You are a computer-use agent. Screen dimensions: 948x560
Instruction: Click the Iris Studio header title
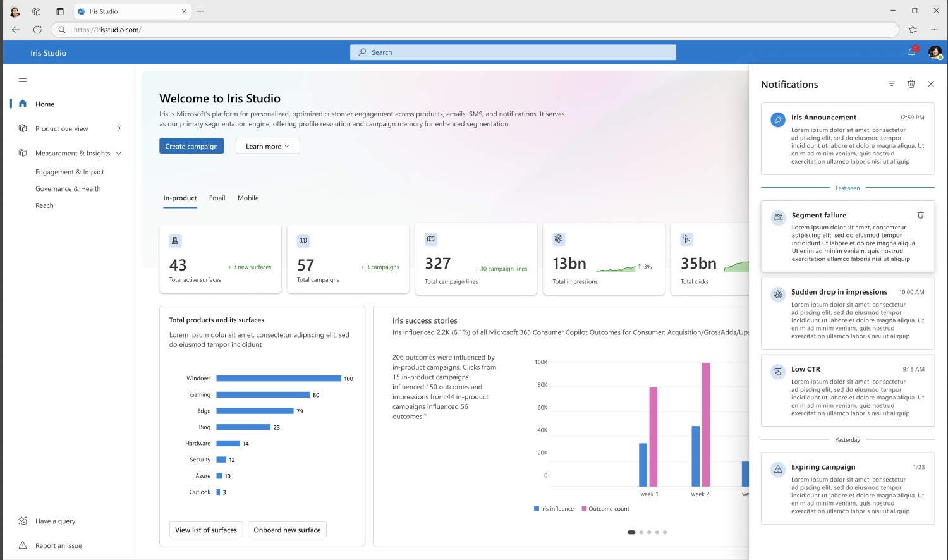pos(48,53)
